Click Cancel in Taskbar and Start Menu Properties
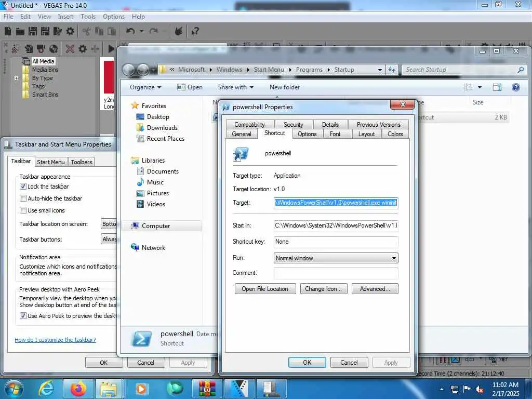Screen dimensions: 532x399 point(146,363)
